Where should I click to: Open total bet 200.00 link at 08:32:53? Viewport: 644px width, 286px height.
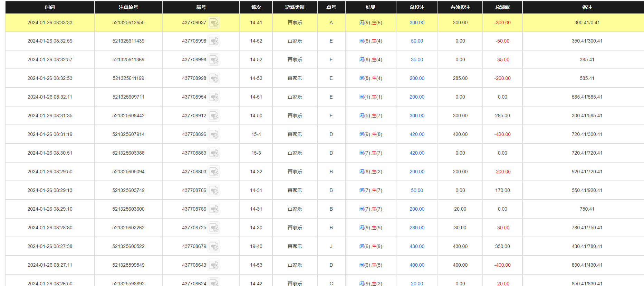tap(417, 78)
